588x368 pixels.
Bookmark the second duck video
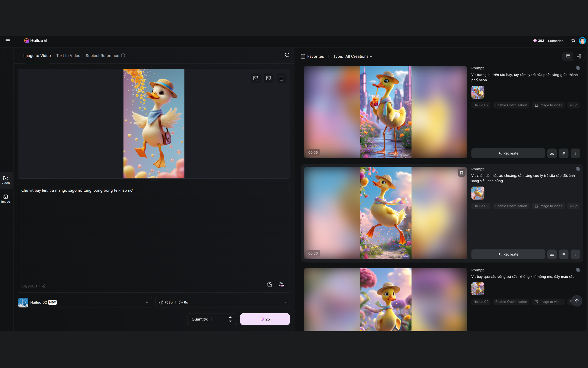(x=461, y=173)
